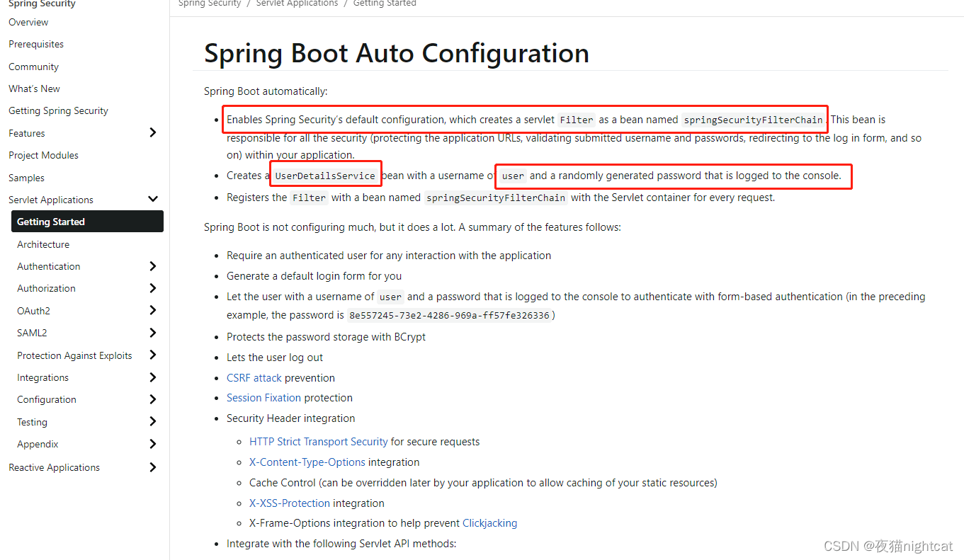Collapse the Servlet Applications section chevron
964x560 pixels.
coord(153,200)
